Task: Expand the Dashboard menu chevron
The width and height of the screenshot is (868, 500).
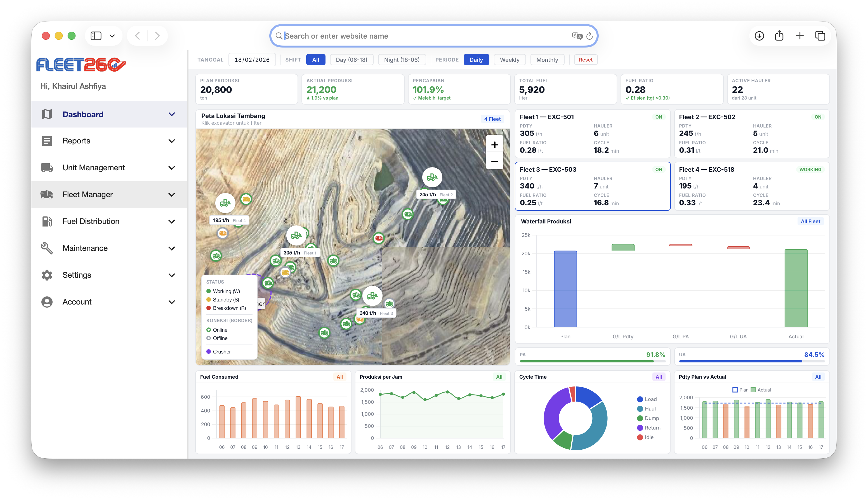Action: (x=172, y=114)
